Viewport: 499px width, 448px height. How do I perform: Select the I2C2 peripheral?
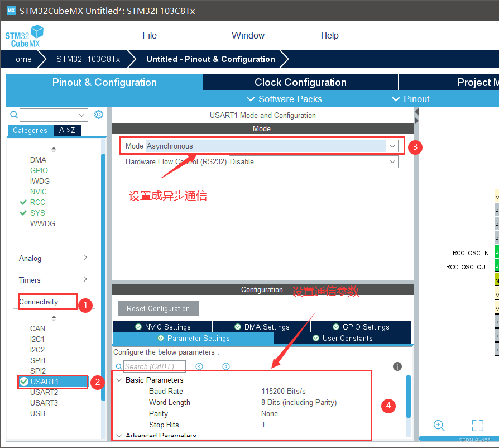point(37,350)
